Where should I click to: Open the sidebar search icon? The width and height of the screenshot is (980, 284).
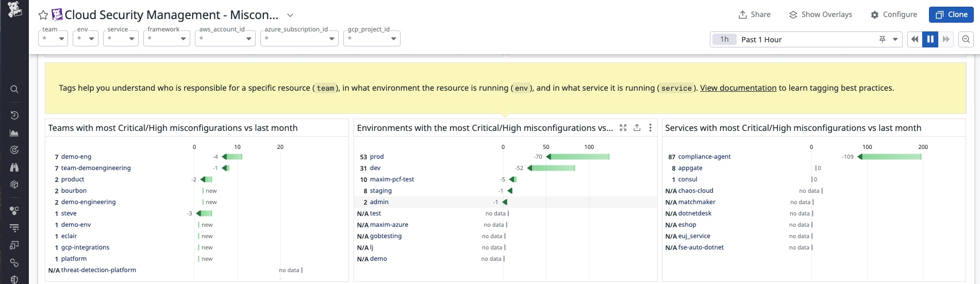click(14, 89)
